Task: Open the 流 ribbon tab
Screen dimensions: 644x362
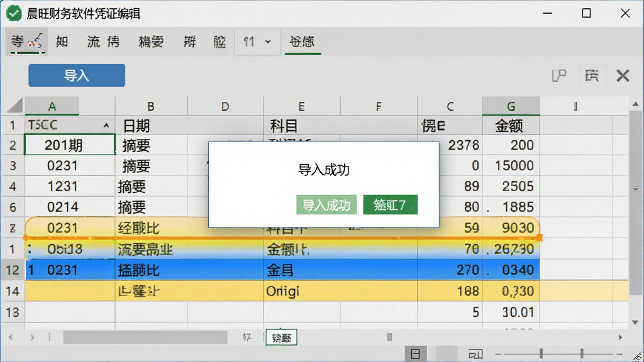Action: (94, 42)
